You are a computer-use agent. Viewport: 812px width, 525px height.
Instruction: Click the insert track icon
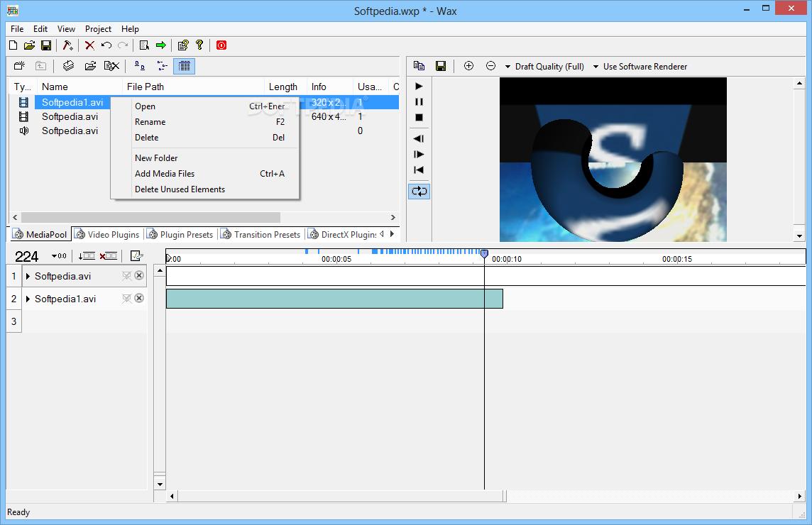point(87,256)
